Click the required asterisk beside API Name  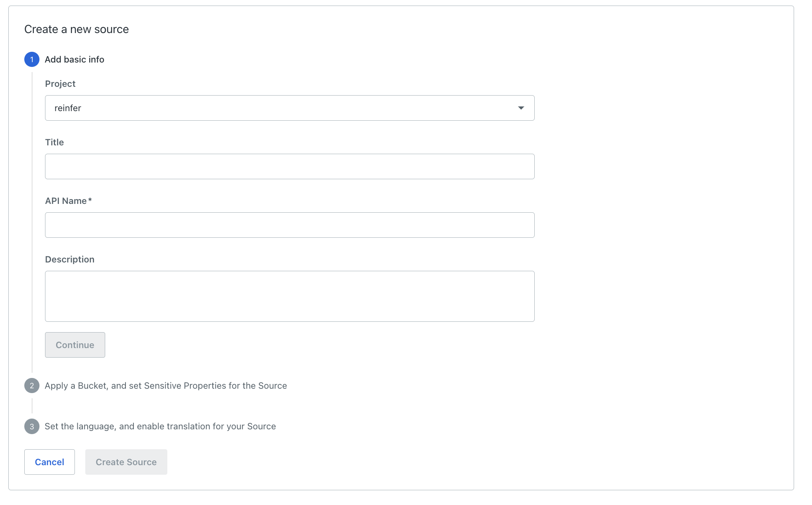[90, 200]
